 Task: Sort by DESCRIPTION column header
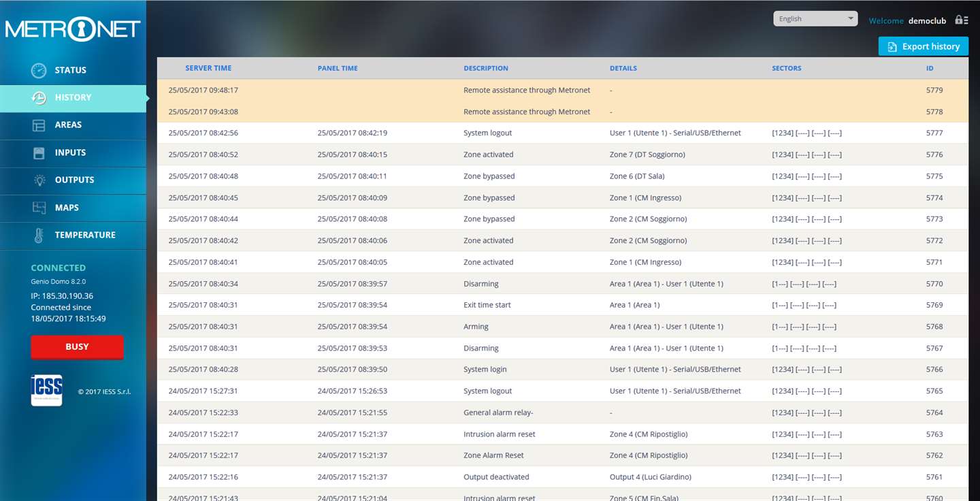[486, 69]
